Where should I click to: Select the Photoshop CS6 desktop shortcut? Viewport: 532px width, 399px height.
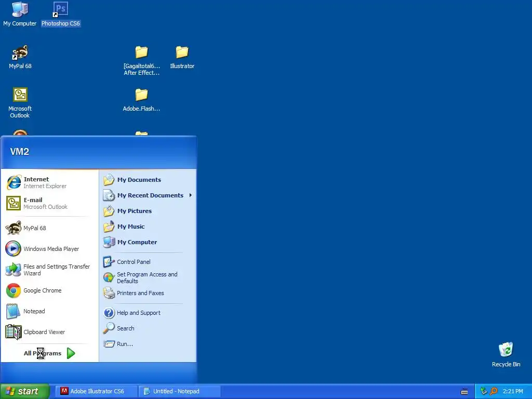point(61,14)
